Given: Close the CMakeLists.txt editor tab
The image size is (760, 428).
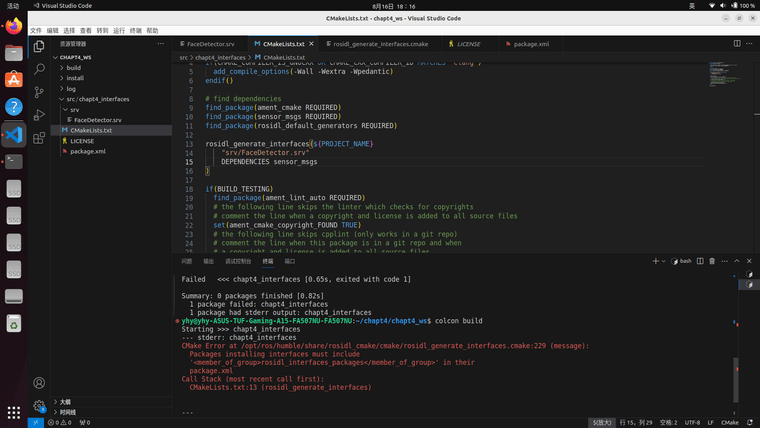Looking at the screenshot, I should coord(311,44).
